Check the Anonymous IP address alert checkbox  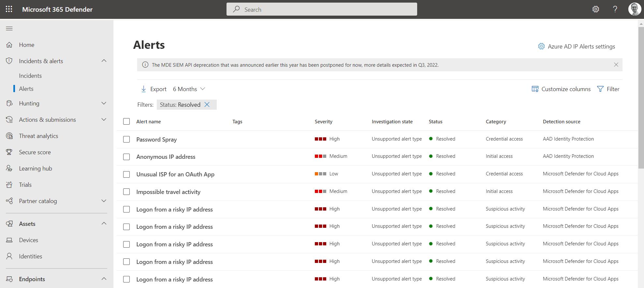126,157
